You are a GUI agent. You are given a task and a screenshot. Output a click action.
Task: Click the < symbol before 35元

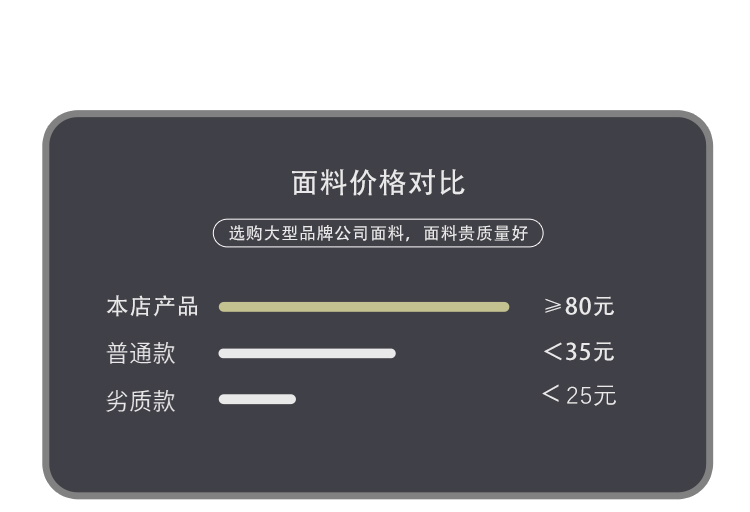[x=553, y=352]
